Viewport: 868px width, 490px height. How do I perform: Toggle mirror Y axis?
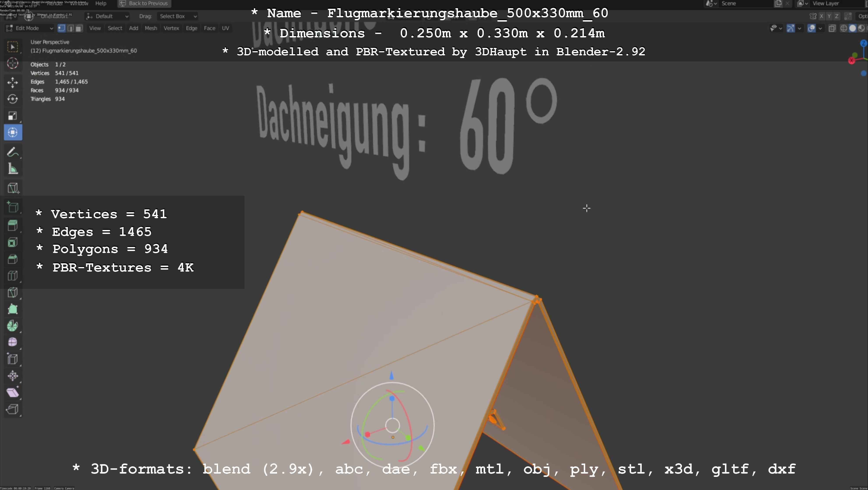829,16
